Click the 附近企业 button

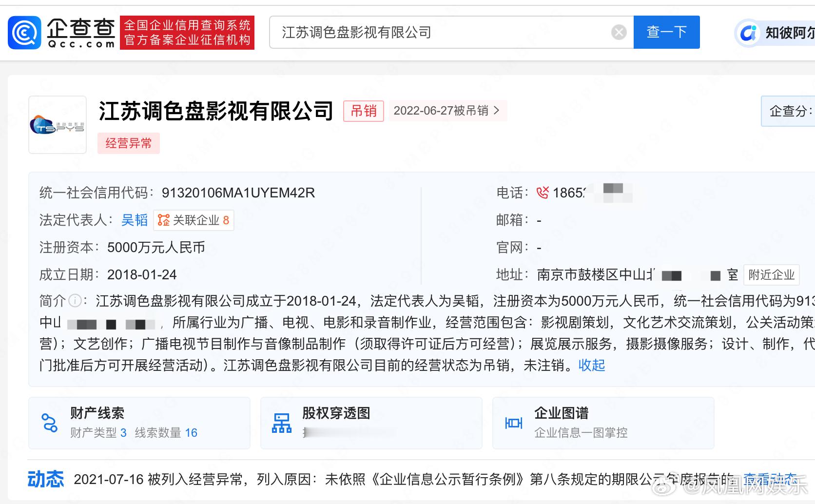pyautogui.click(x=771, y=275)
